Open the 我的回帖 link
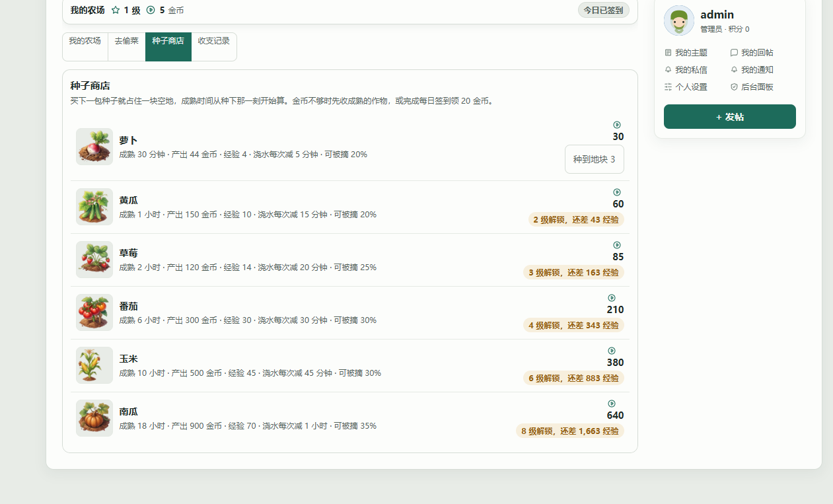Screen dimensions: 833x504 [752, 52]
